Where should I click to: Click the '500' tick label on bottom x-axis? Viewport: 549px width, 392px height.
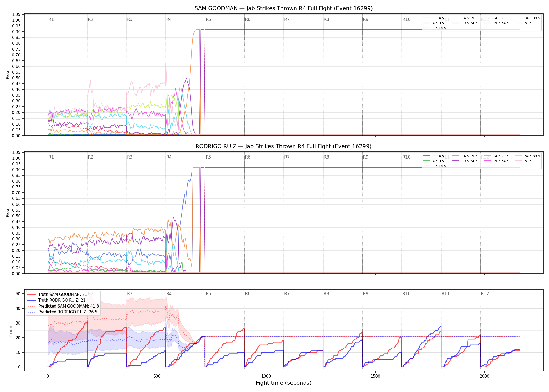(157, 376)
